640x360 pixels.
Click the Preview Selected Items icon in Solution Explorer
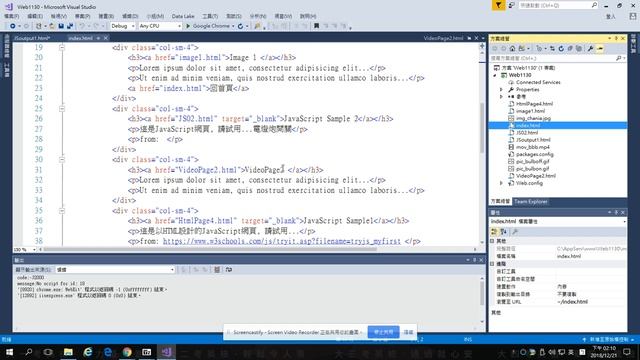600,49
